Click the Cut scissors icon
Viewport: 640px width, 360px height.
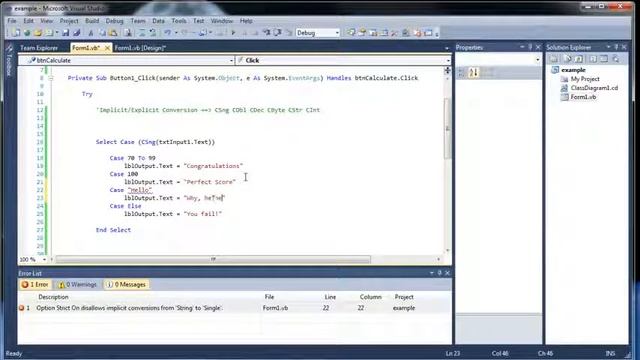91,33
